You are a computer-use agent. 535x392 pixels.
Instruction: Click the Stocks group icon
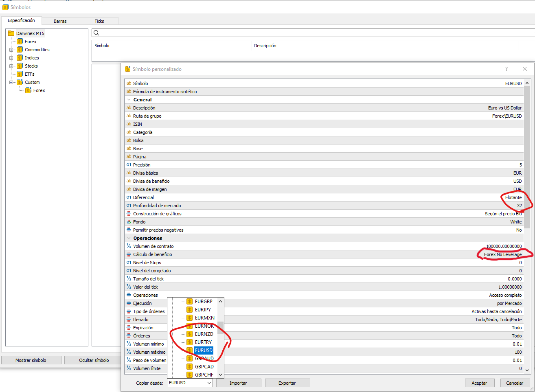[20, 66]
